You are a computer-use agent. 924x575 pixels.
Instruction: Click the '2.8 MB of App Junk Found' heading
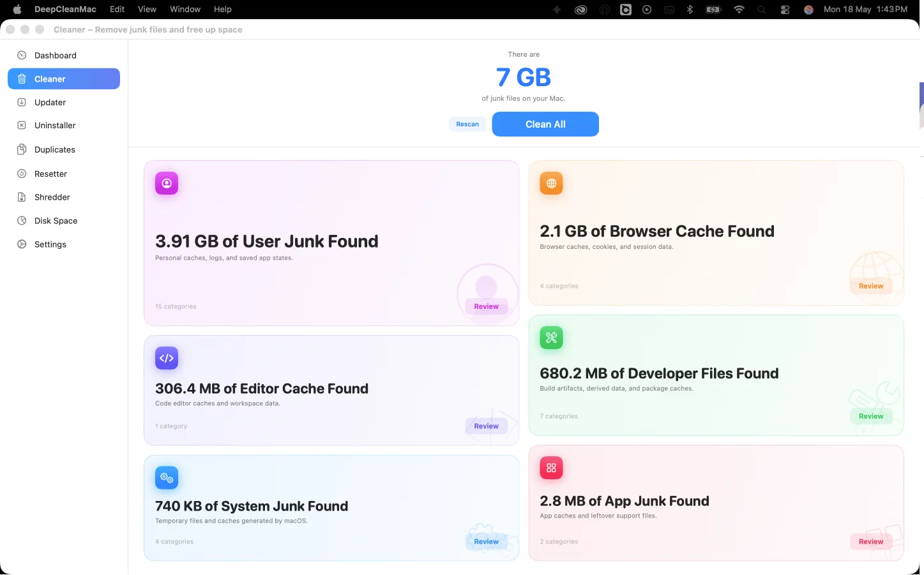[625, 501]
